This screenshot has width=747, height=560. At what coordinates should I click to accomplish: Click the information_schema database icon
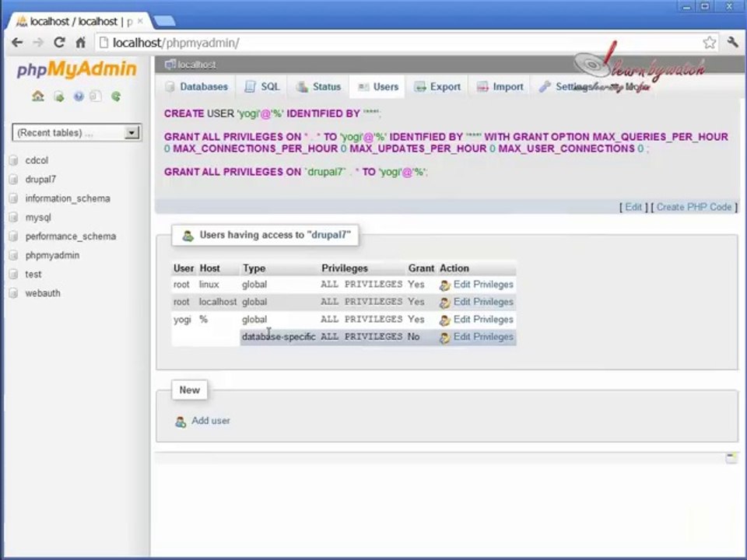14,198
